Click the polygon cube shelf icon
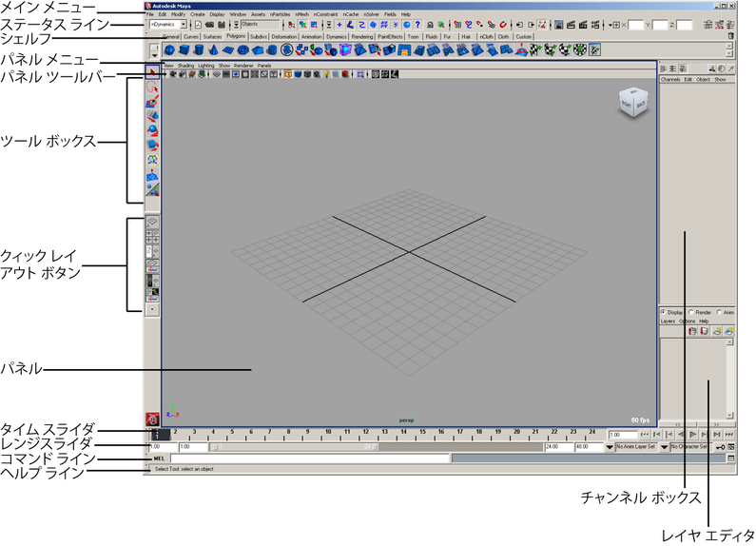Viewport: 756px width, 546px height. [185, 49]
